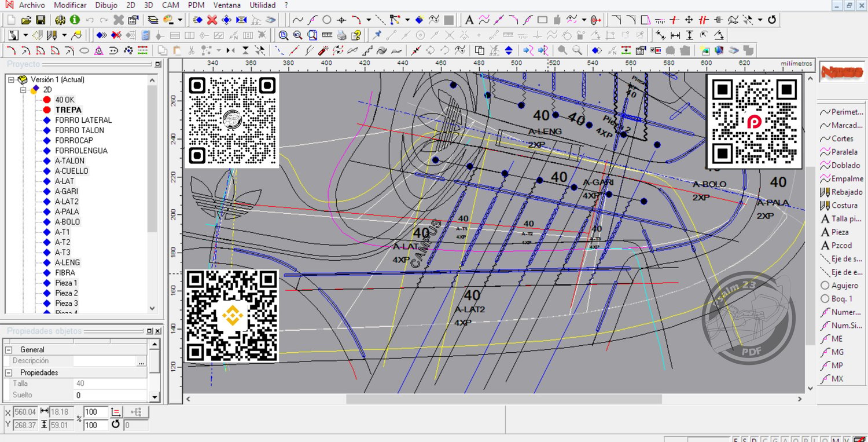Select the A-LENG tree item
The width and height of the screenshot is (868, 442).
coord(68,262)
